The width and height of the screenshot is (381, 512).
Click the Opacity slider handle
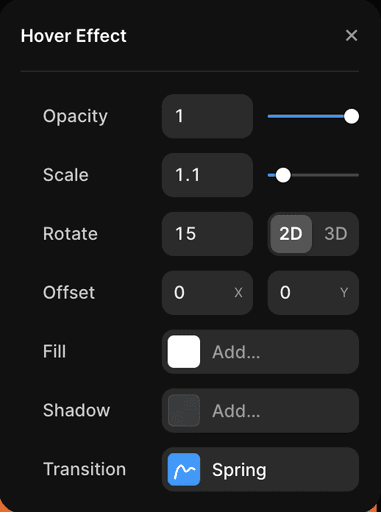351,116
